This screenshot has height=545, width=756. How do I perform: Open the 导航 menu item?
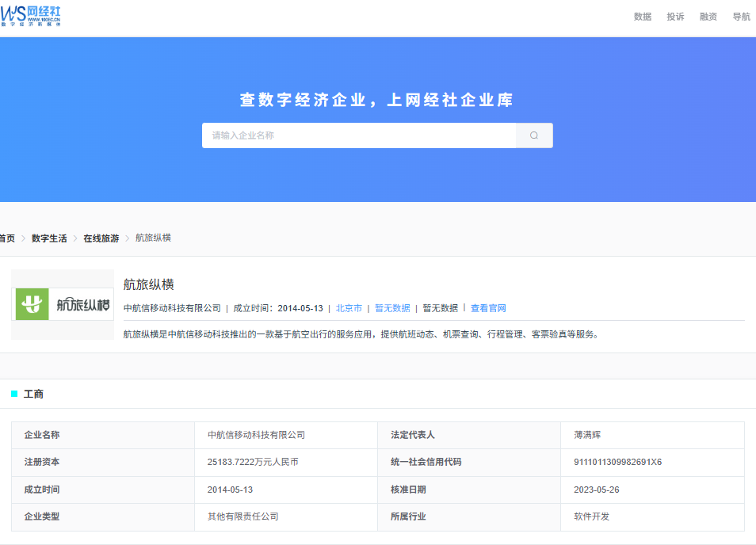click(741, 17)
